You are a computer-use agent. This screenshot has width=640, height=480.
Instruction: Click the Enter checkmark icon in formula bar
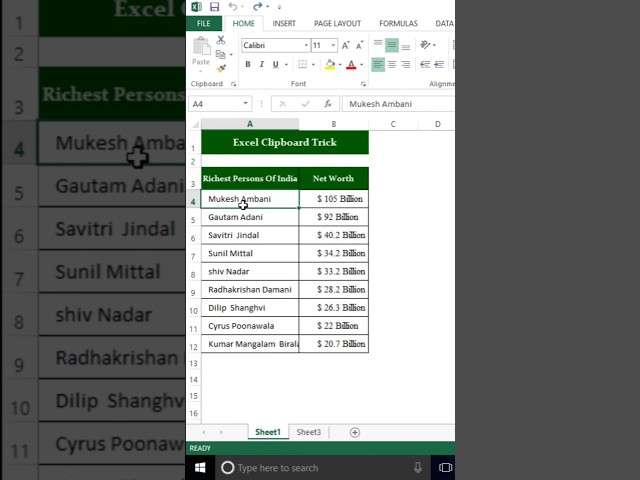(x=305, y=104)
